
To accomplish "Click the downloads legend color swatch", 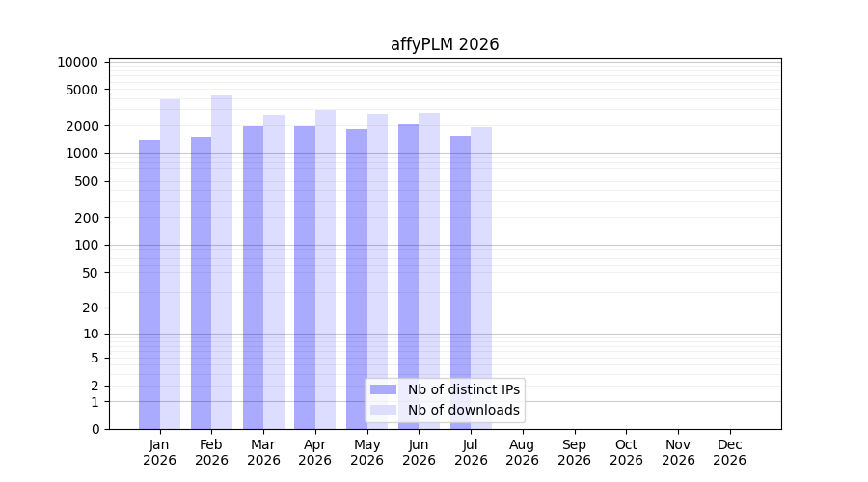I will coord(383,410).
